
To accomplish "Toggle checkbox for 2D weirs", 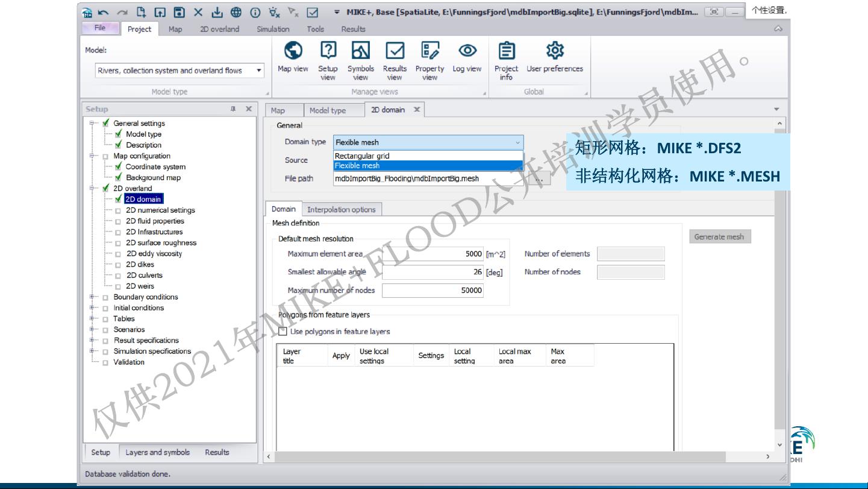I will click(x=118, y=286).
